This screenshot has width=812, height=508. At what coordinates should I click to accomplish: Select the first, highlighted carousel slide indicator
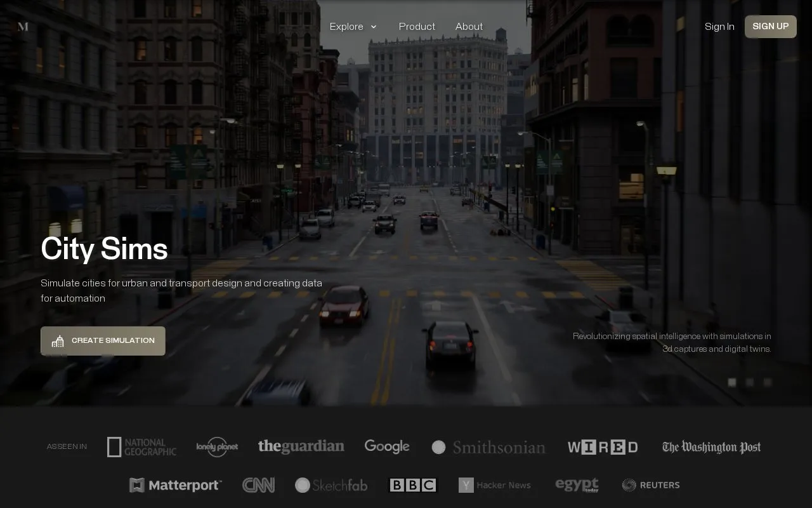[732, 382]
